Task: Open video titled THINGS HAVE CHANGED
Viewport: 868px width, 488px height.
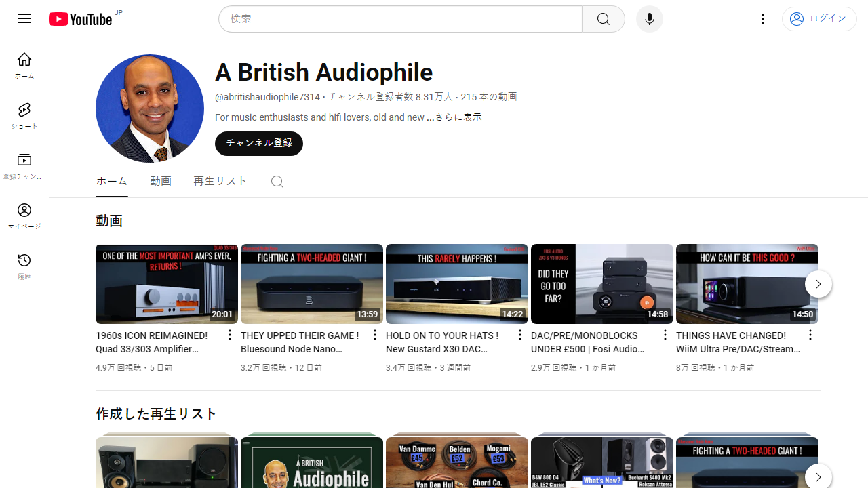Action: coord(738,342)
